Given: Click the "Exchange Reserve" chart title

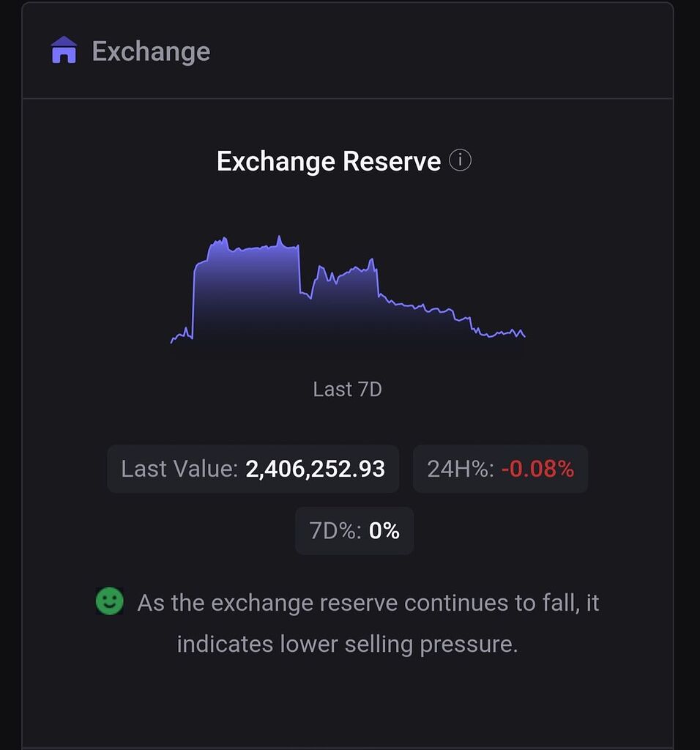Looking at the screenshot, I should coord(329,161).
